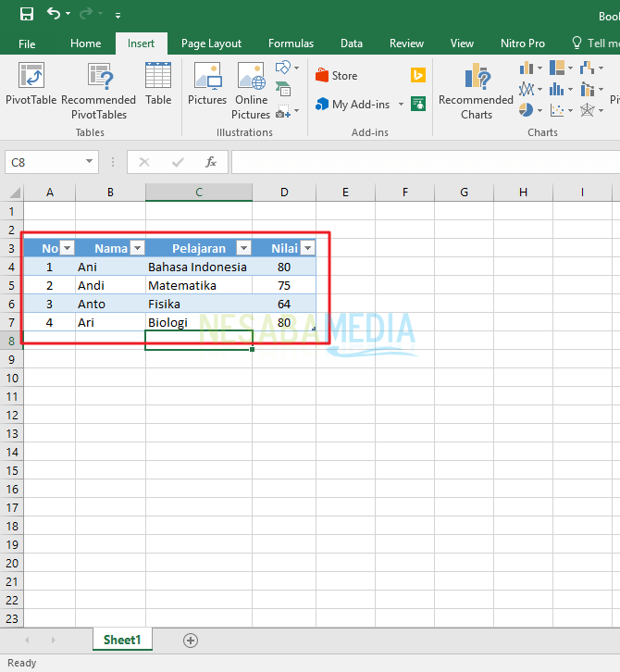Select cell containing Bahasa Indonesia
620x672 pixels.
click(199, 267)
